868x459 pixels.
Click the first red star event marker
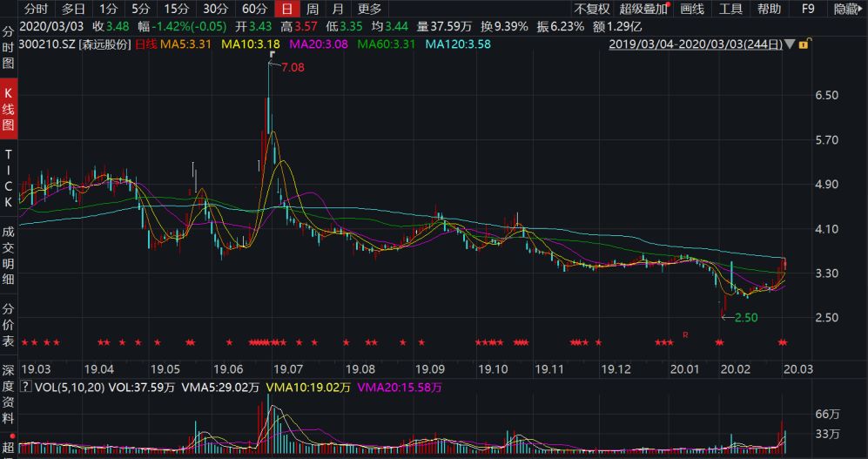pyautogui.click(x=25, y=341)
